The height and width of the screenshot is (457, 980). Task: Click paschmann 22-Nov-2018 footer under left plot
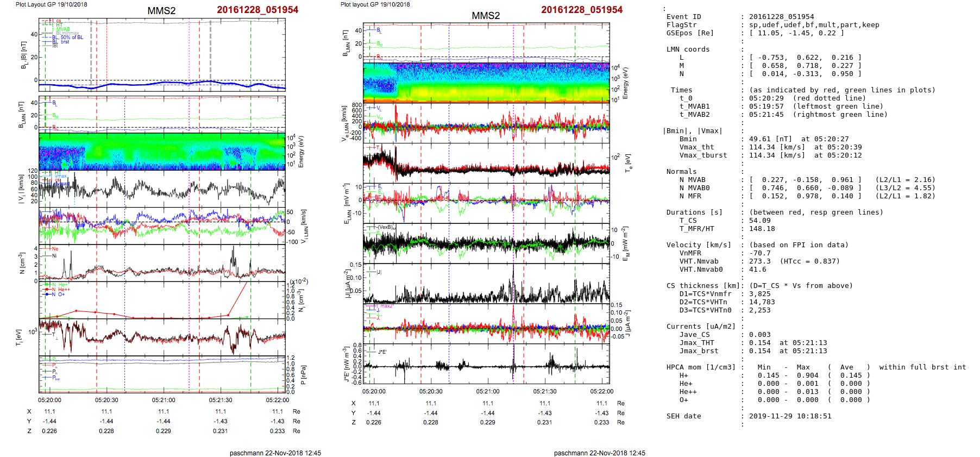(x=275, y=453)
